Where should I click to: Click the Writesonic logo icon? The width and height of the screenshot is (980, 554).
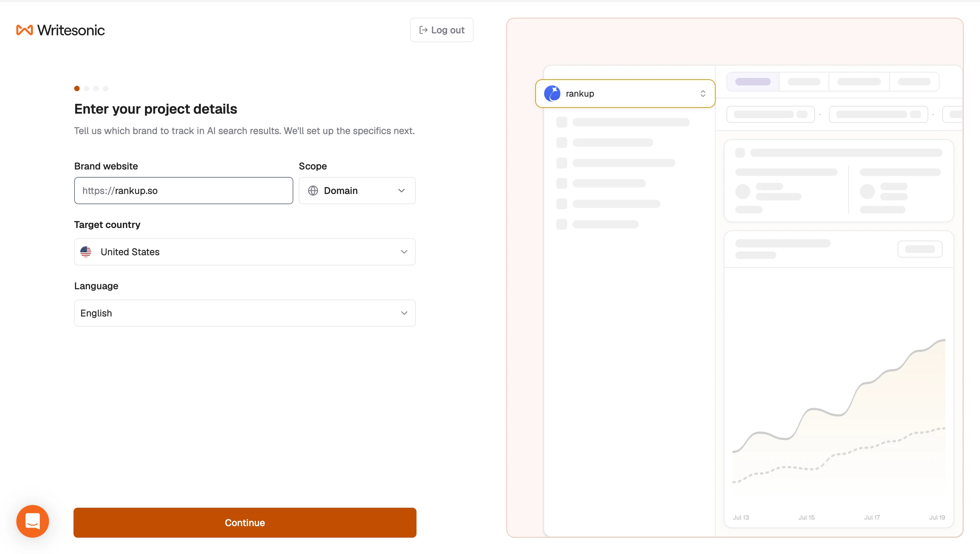[25, 30]
